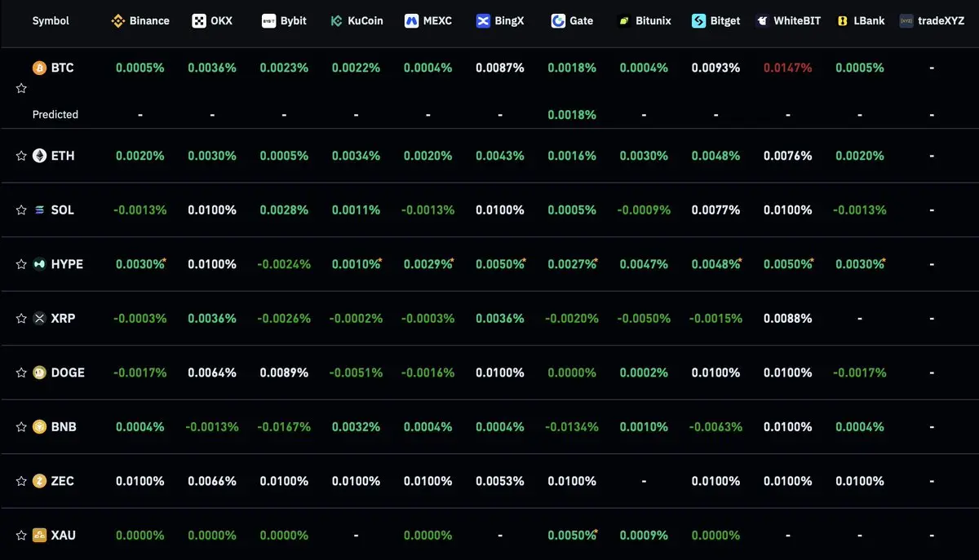
Task: Click SOL Bitget rate 0.0077%
Action: click(x=716, y=209)
